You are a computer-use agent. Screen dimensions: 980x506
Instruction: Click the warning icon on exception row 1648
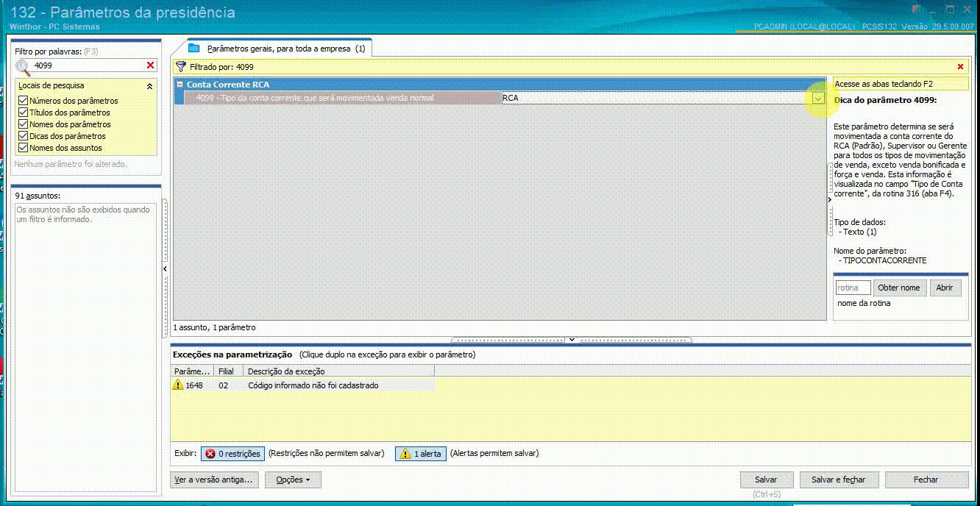[x=177, y=385]
